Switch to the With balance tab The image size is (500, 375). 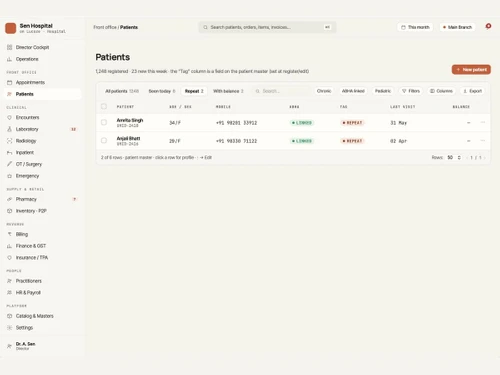[x=228, y=91]
